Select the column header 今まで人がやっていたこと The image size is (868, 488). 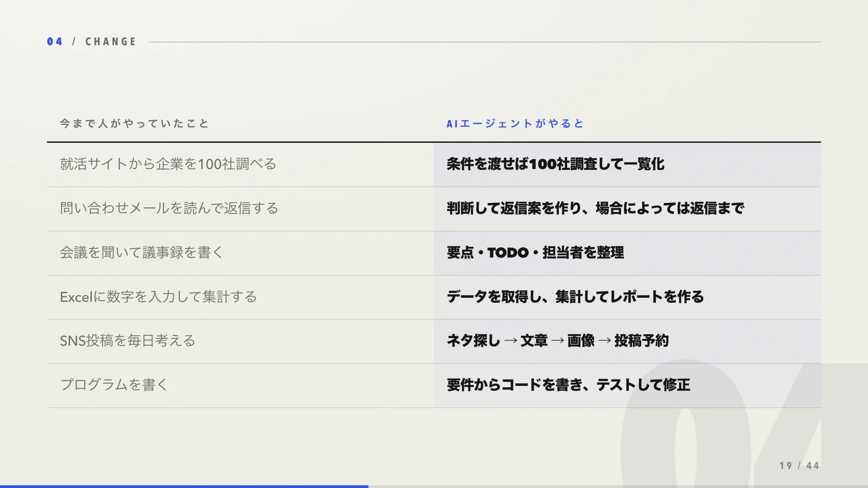(x=135, y=124)
